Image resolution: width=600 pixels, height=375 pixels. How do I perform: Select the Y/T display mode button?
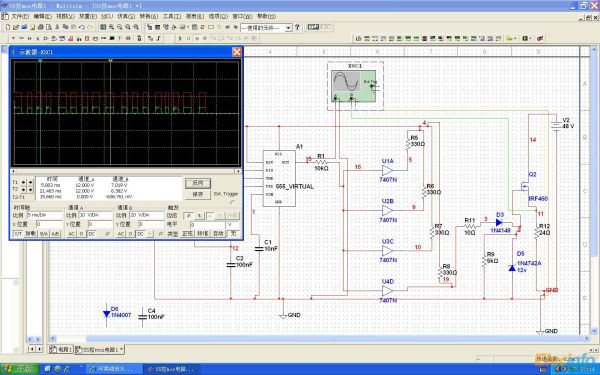18,233
